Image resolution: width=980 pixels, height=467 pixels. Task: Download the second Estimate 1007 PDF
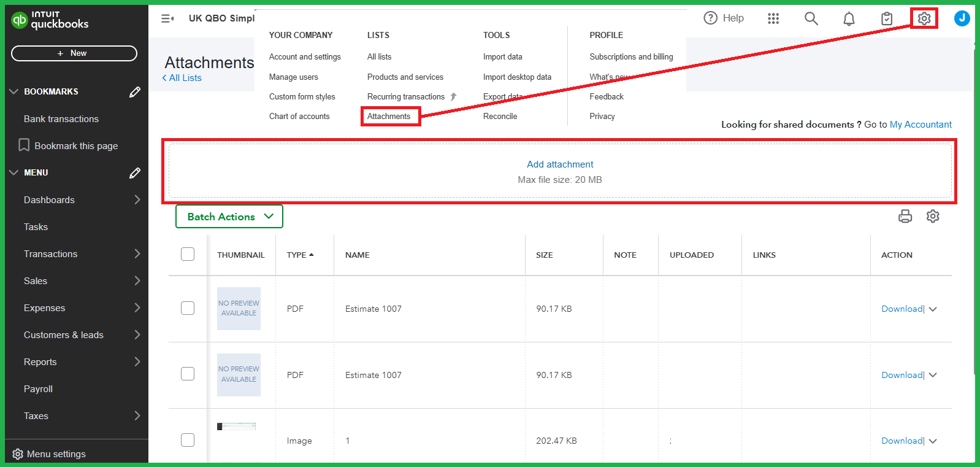(902, 375)
